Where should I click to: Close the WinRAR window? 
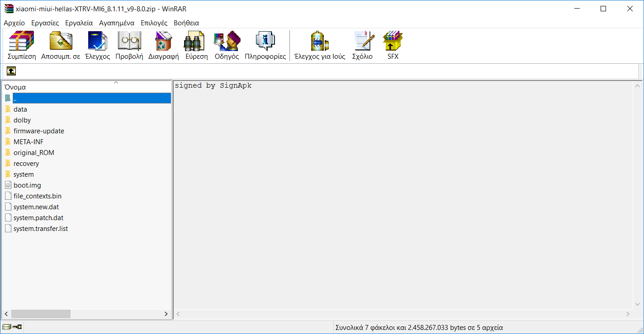630,9
